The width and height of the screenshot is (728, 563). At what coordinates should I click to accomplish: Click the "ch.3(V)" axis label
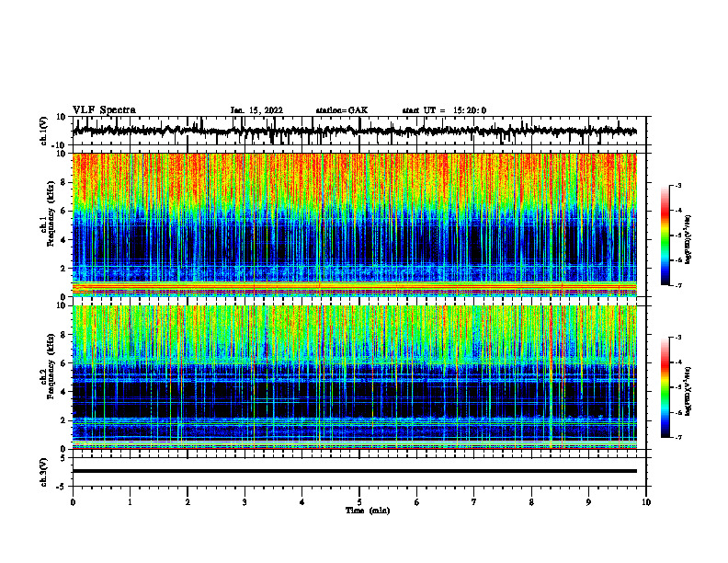click(44, 472)
